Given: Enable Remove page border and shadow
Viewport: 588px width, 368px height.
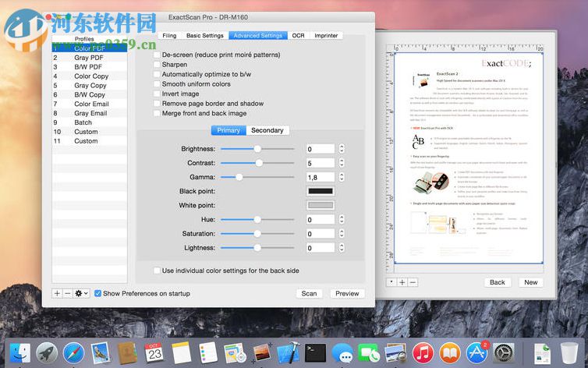Looking at the screenshot, I should tap(157, 104).
